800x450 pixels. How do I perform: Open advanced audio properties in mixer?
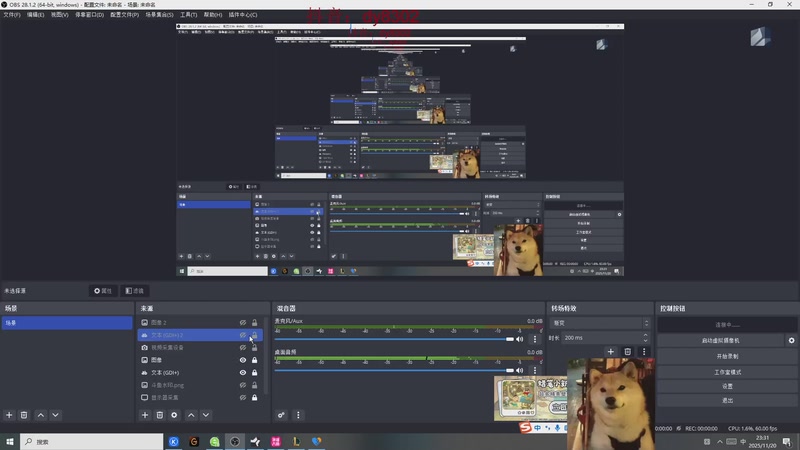(x=281, y=415)
